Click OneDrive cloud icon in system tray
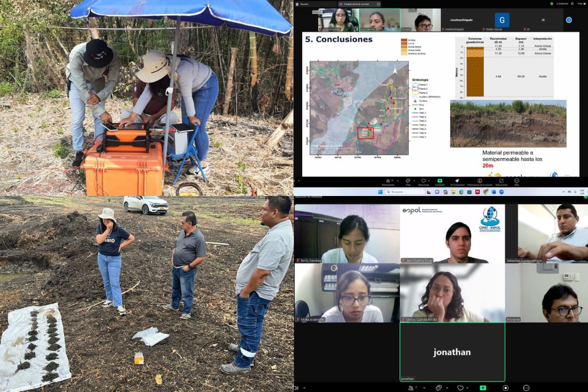The width and height of the screenshot is (588, 392). [x=569, y=192]
